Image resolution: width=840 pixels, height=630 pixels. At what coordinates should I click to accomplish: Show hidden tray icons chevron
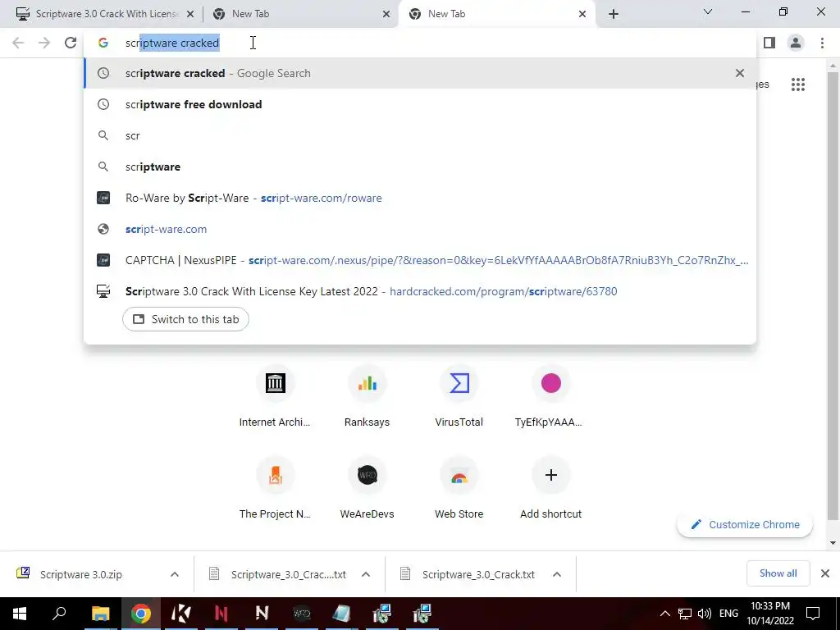(664, 614)
